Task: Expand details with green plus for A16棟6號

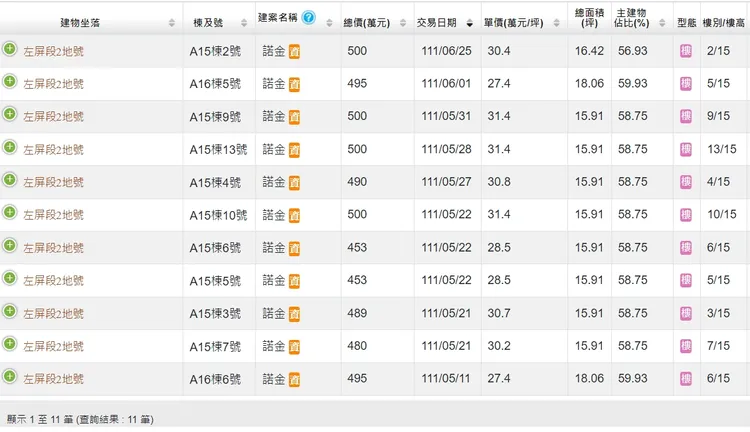Action: point(10,377)
